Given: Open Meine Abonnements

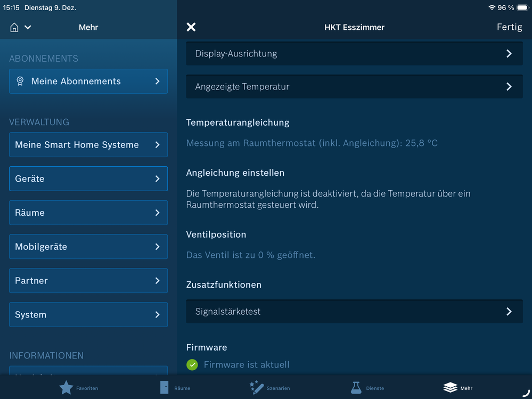Looking at the screenshot, I should point(88,81).
